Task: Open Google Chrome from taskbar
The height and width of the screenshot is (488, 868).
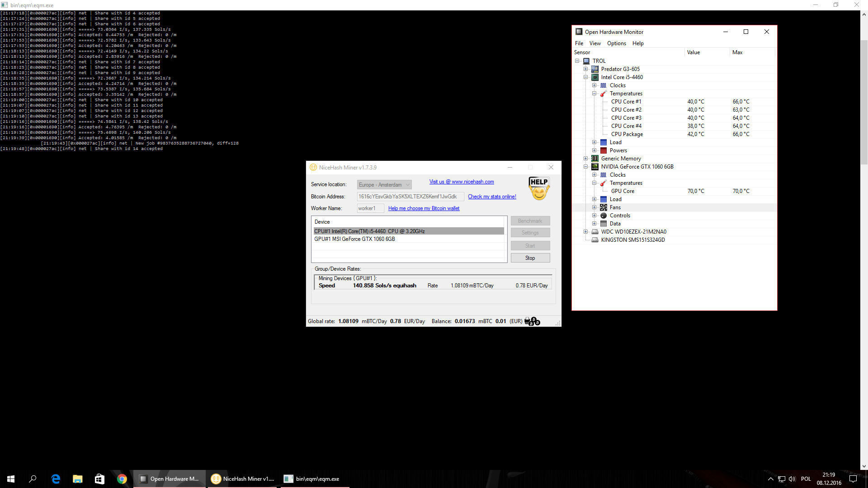Action: pos(122,479)
